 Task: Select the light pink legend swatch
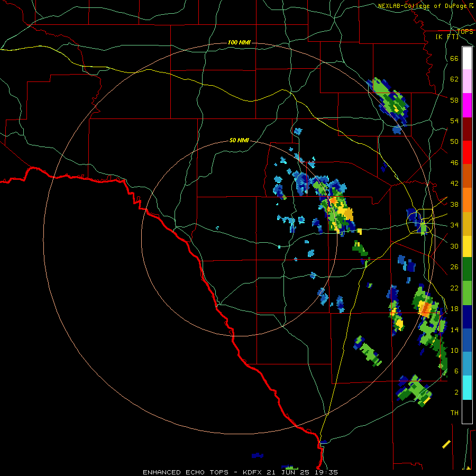coord(467,81)
